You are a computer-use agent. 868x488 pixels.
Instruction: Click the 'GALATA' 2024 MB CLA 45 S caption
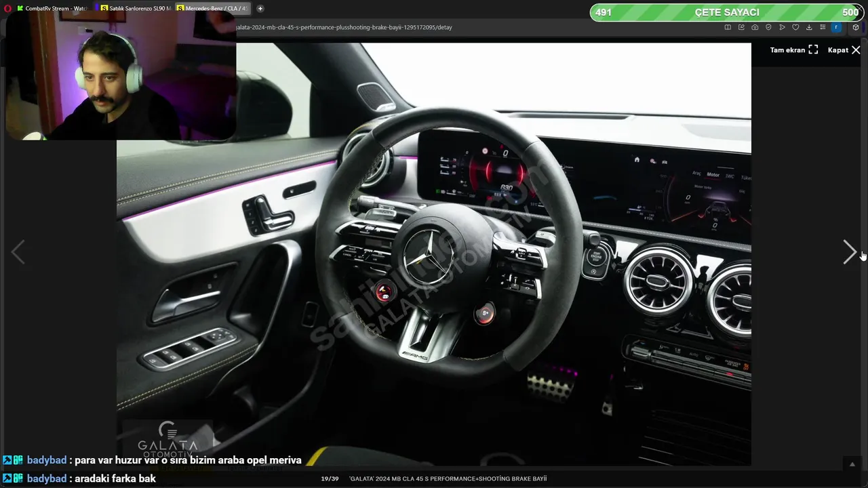pos(448,479)
